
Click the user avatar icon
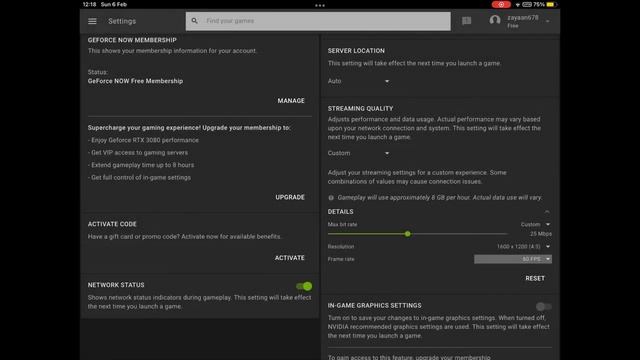[x=495, y=20]
